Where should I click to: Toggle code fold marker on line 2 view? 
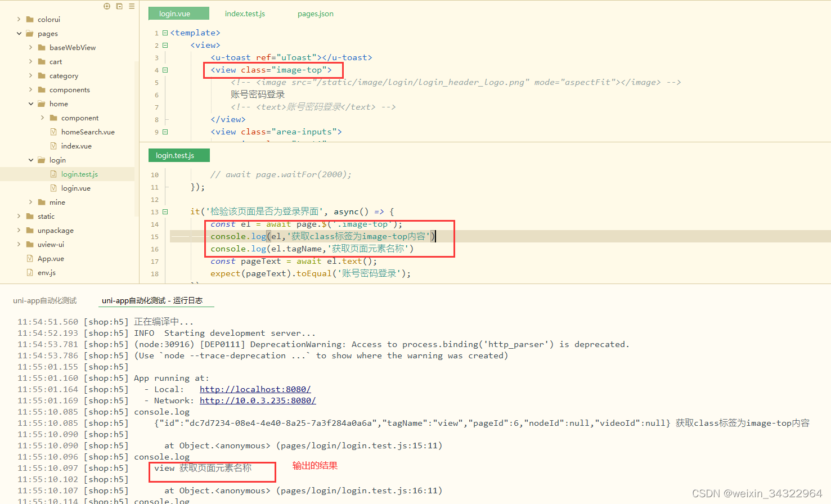point(165,45)
